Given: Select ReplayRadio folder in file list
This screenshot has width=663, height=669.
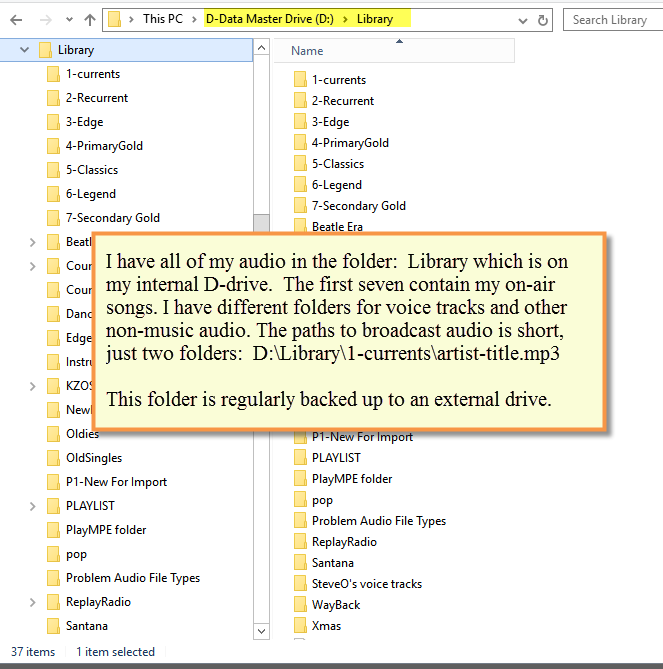Looking at the screenshot, I should pos(344,542).
